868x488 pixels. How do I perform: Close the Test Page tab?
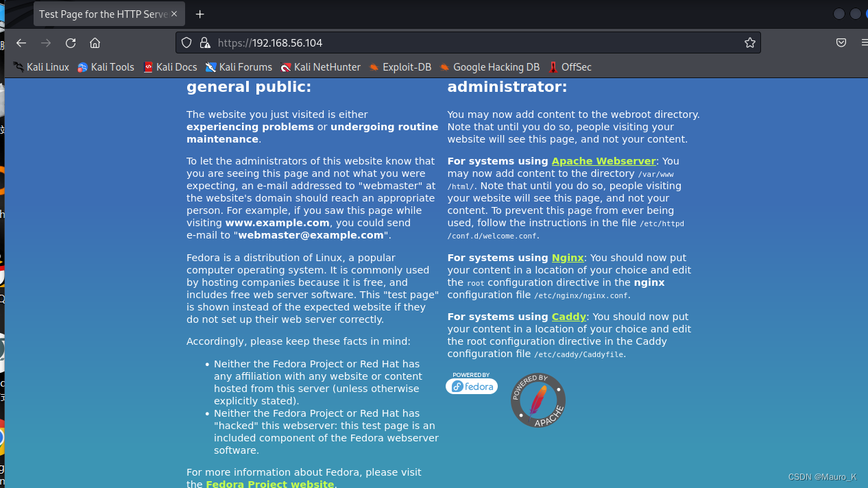click(x=174, y=14)
